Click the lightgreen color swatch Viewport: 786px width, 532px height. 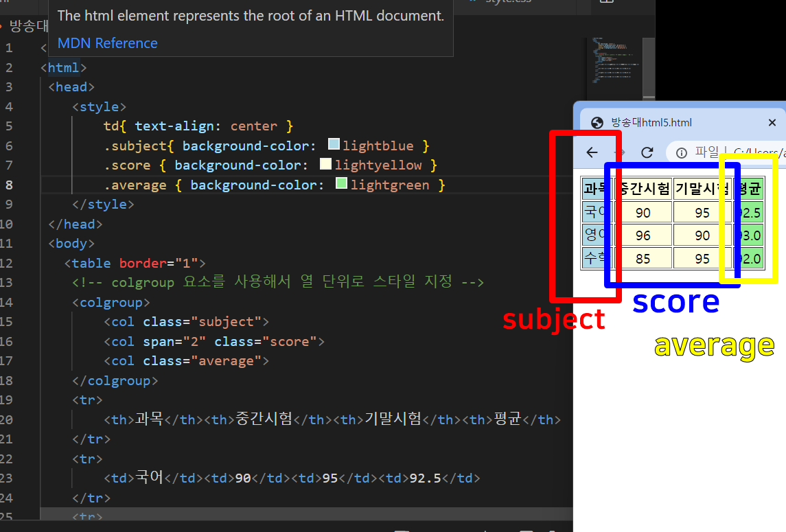(x=341, y=183)
